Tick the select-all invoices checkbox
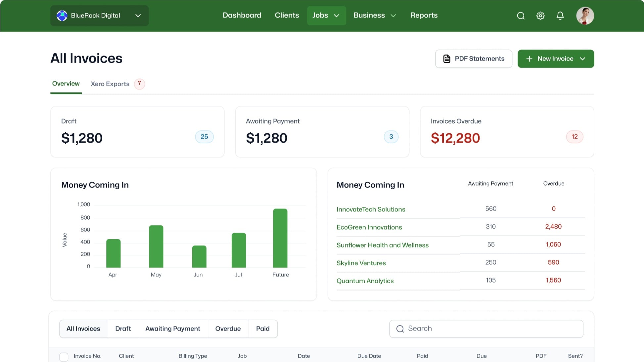Image resolution: width=644 pixels, height=362 pixels. tap(64, 357)
